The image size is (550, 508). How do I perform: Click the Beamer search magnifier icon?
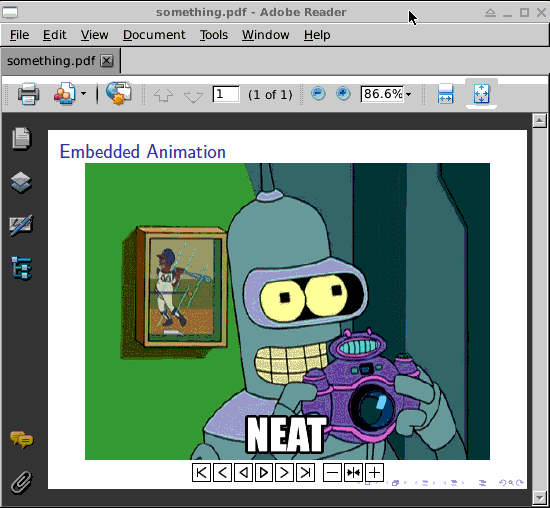(511, 483)
